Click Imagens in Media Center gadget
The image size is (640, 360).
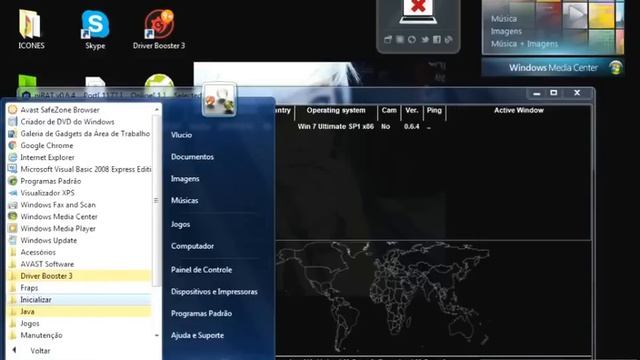pyautogui.click(x=506, y=31)
